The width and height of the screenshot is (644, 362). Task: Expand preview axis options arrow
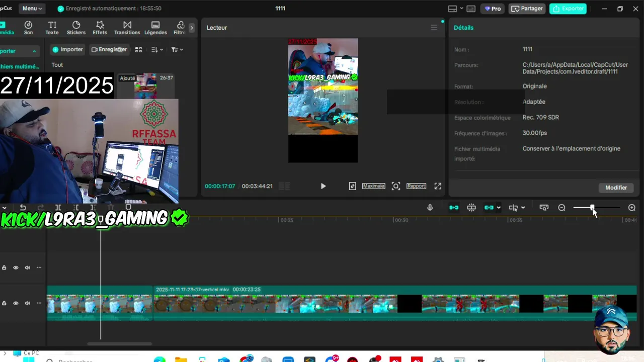point(523,208)
